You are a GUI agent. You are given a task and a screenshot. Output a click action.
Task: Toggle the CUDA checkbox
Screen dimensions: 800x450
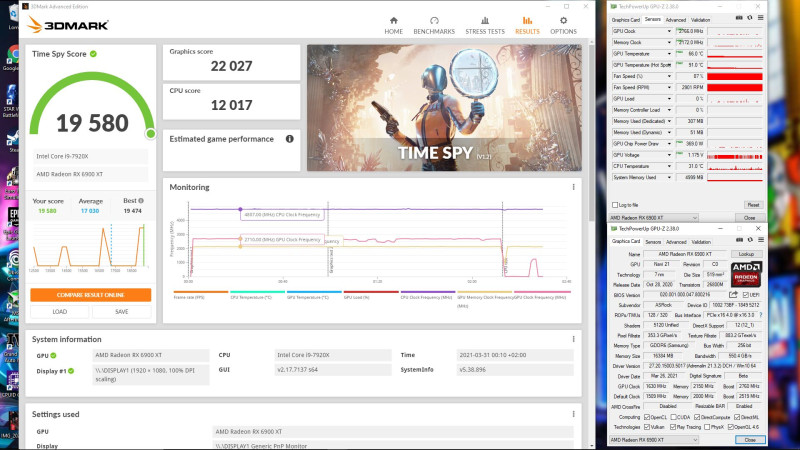(x=673, y=417)
